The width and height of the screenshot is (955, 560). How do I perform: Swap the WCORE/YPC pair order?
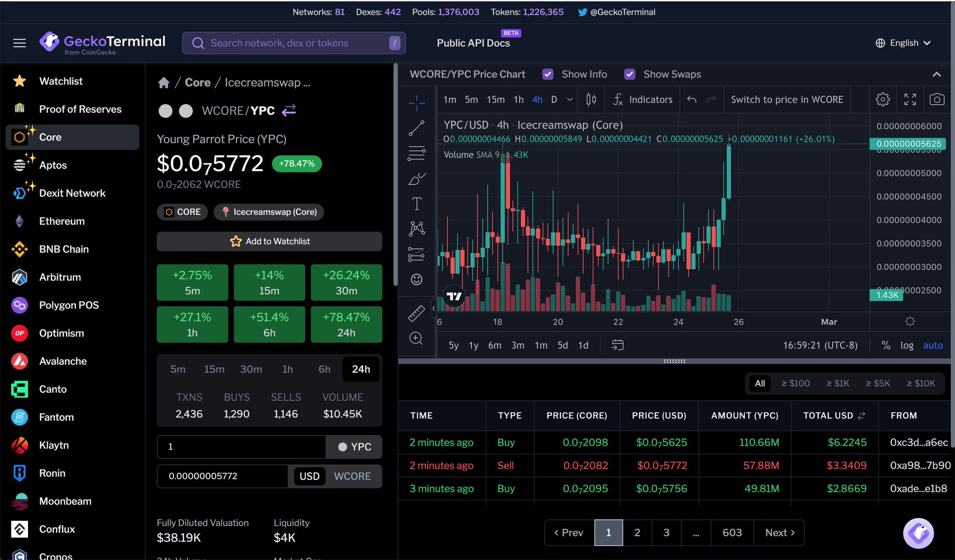(x=289, y=111)
